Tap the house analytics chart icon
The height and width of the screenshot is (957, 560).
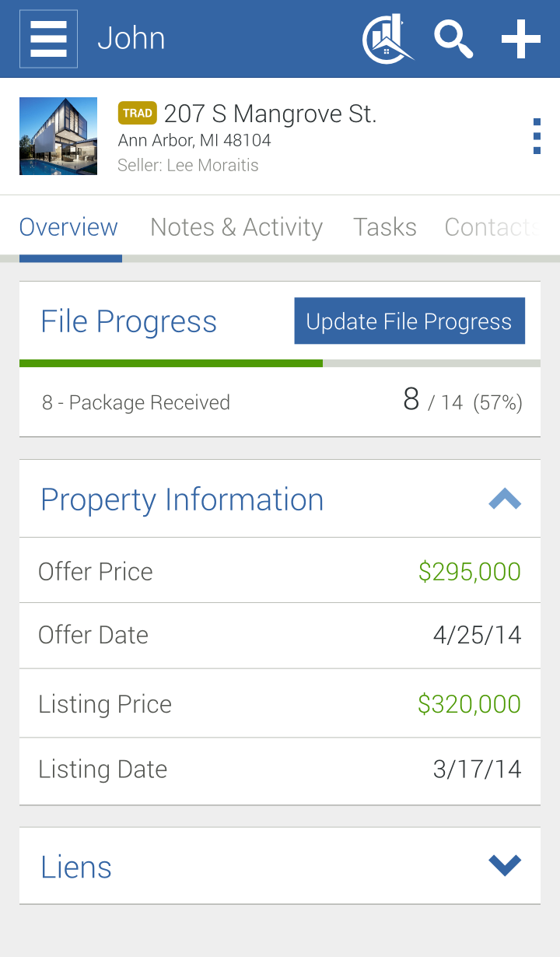(x=387, y=39)
